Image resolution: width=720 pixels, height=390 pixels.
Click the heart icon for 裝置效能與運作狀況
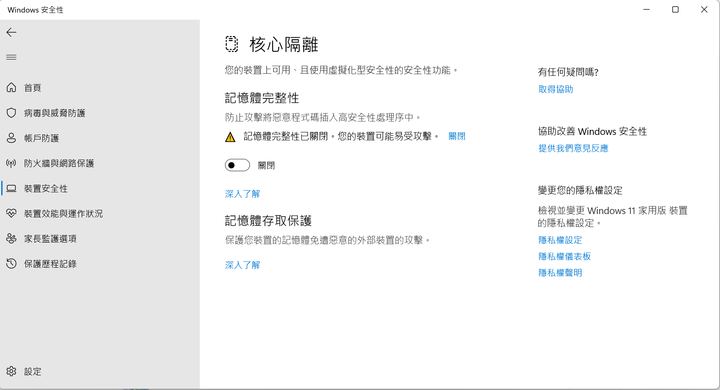tap(11, 213)
